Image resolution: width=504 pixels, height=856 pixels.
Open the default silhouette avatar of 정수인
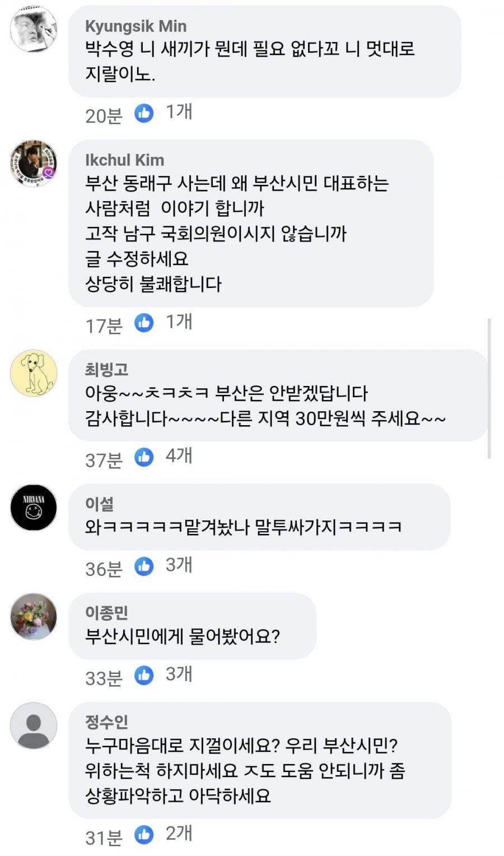[34, 725]
